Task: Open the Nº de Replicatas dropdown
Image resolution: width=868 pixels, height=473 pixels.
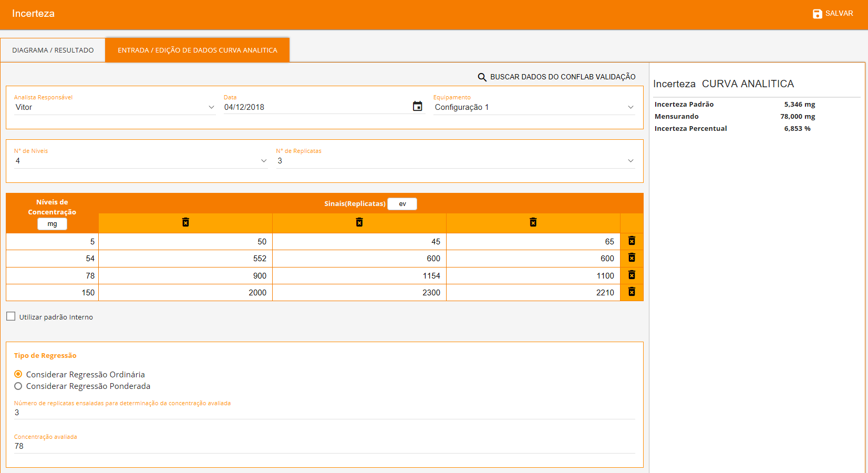Action: point(631,161)
